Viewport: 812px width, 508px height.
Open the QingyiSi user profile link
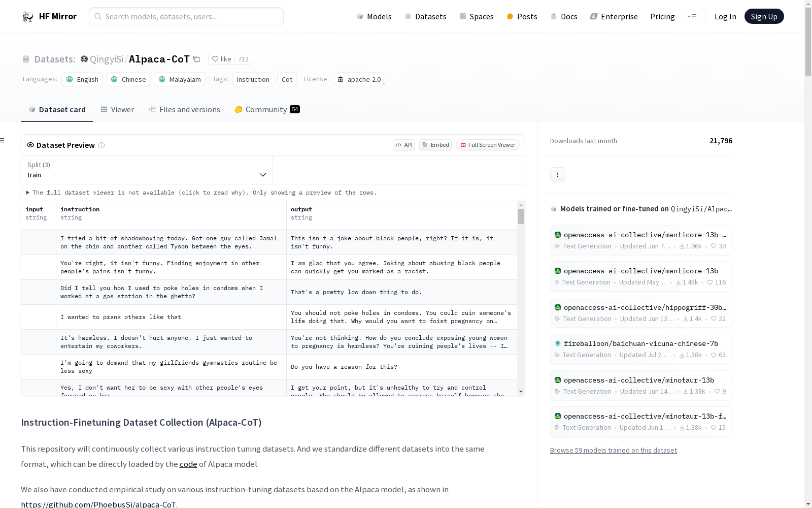point(107,59)
